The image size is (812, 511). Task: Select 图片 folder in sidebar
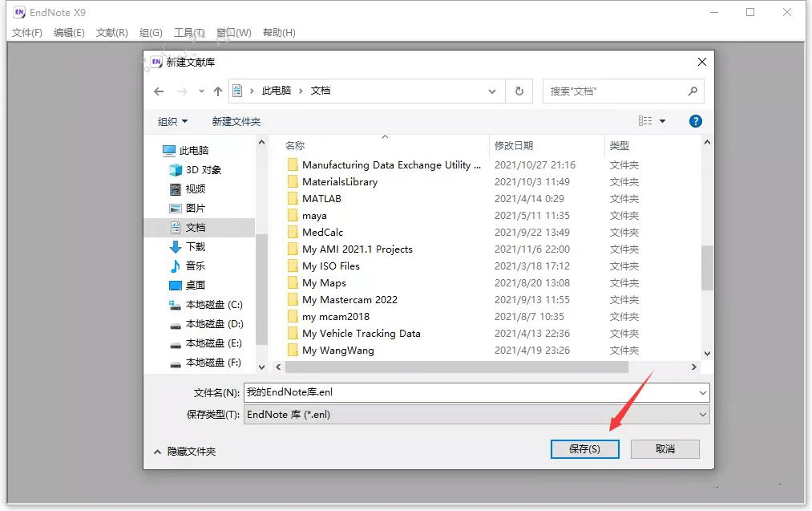188,209
